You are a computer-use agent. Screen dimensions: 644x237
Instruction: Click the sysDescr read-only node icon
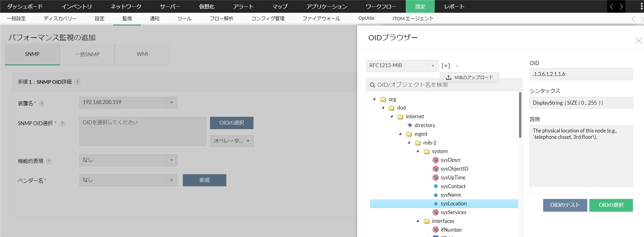(x=436, y=160)
